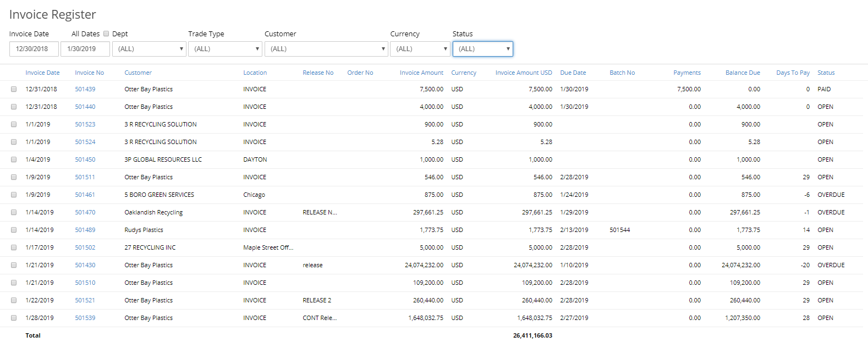Sort by Invoice Date column header
This screenshot has height=342, width=868.
tap(42, 73)
